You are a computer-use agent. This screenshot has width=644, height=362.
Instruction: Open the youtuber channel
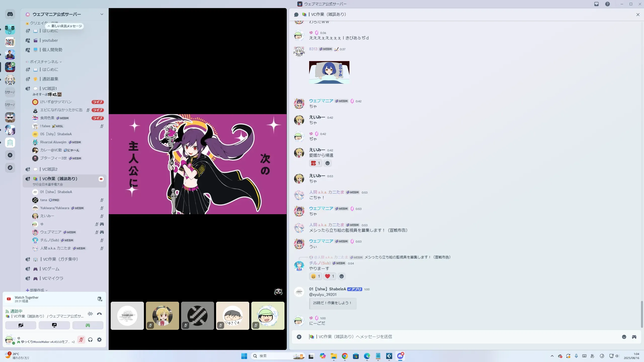50,40
